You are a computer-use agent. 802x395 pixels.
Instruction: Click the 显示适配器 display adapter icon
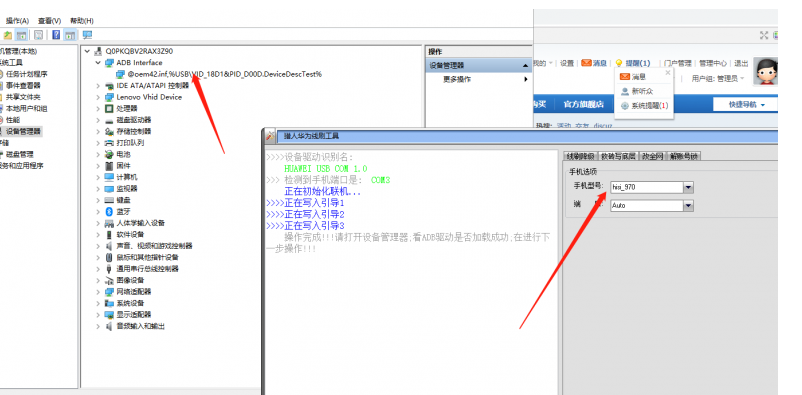pos(108,314)
